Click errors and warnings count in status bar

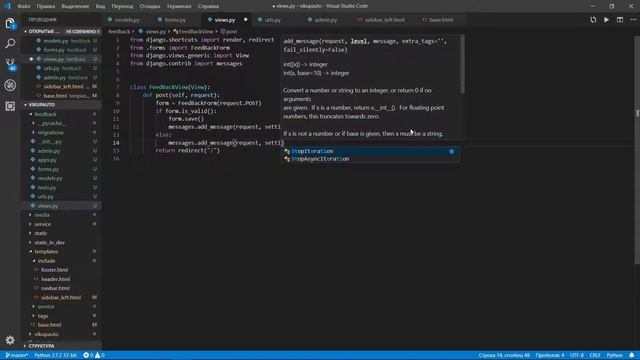94,355
